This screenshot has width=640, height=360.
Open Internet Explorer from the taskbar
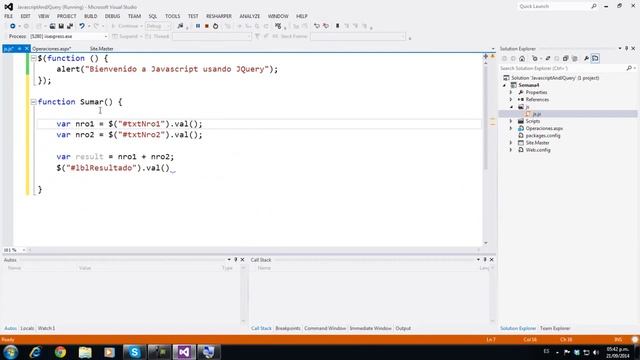(x=36, y=352)
